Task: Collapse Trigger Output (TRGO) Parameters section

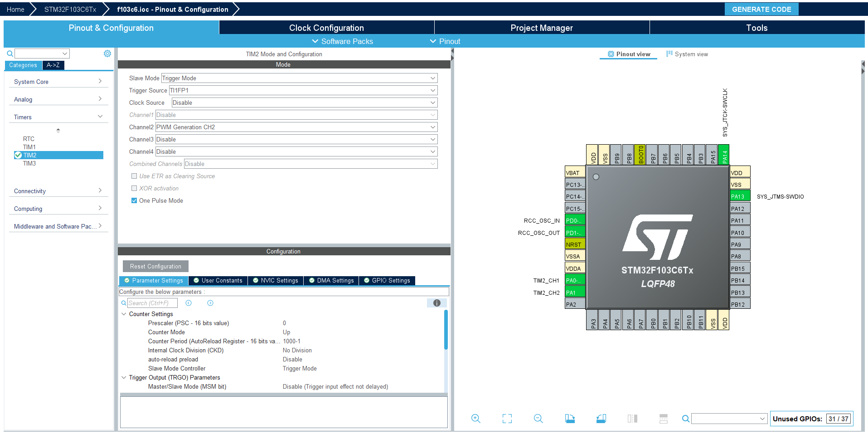Action: click(124, 377)
